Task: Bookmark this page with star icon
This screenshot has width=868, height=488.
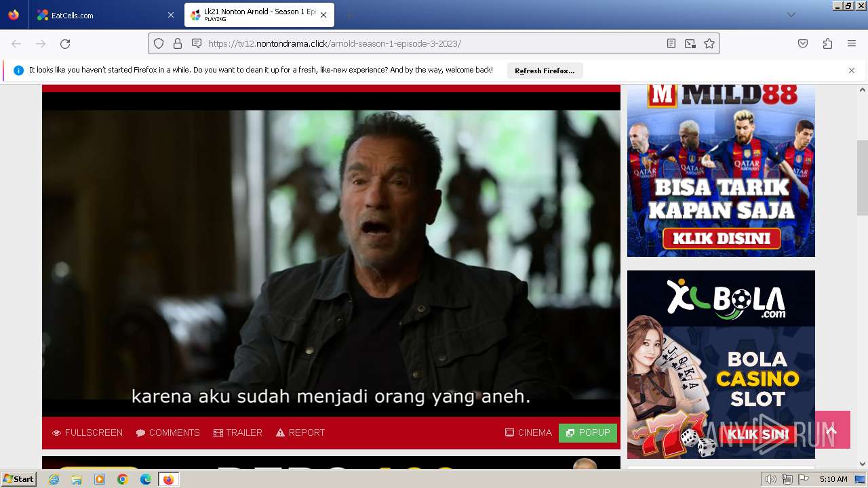Action: click(709, 43)
